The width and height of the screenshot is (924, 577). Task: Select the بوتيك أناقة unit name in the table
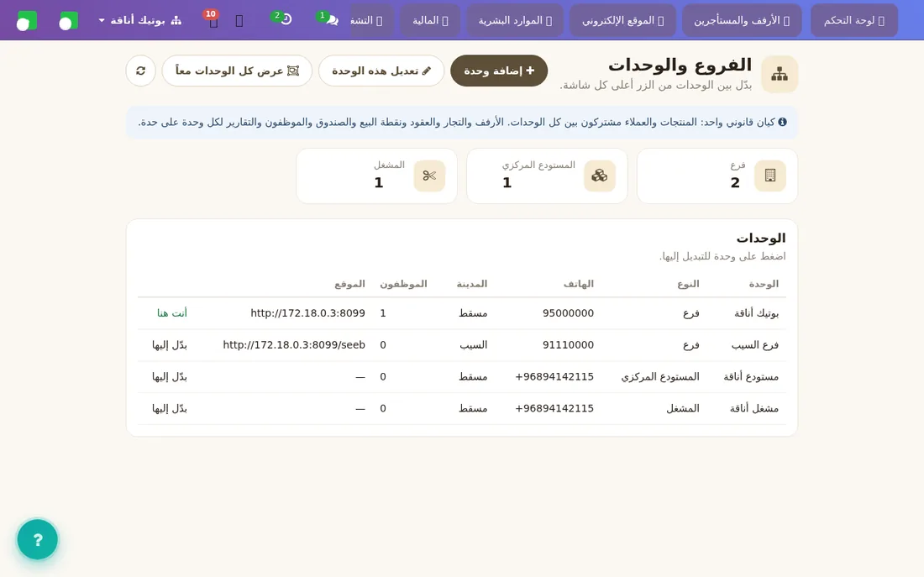[x=756, y=313]
